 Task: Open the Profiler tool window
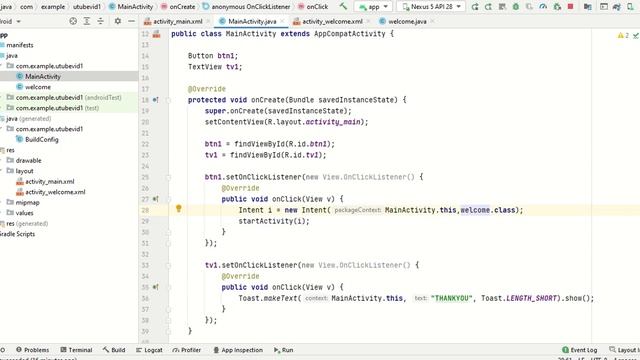coord(187,350)
